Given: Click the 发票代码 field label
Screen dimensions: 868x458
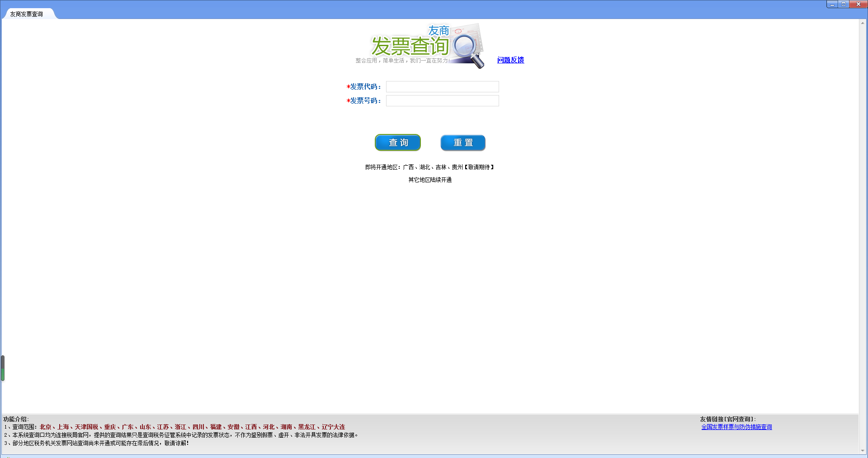Looking at the screenshot, I should coord(364,87).
